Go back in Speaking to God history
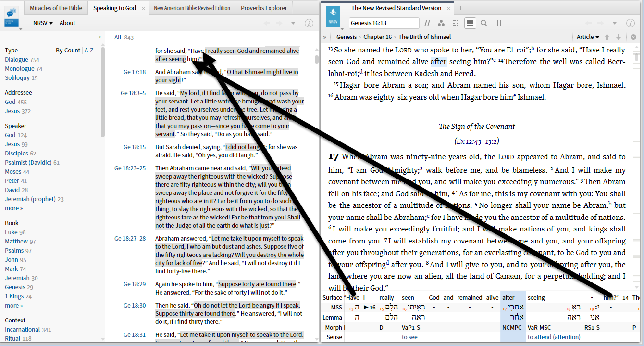 click(266, 23)
